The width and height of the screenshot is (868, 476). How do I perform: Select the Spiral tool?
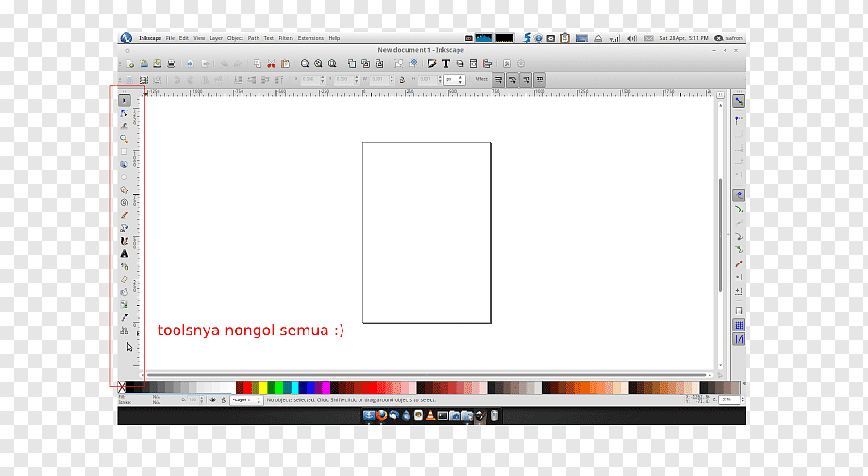(124, 203)
